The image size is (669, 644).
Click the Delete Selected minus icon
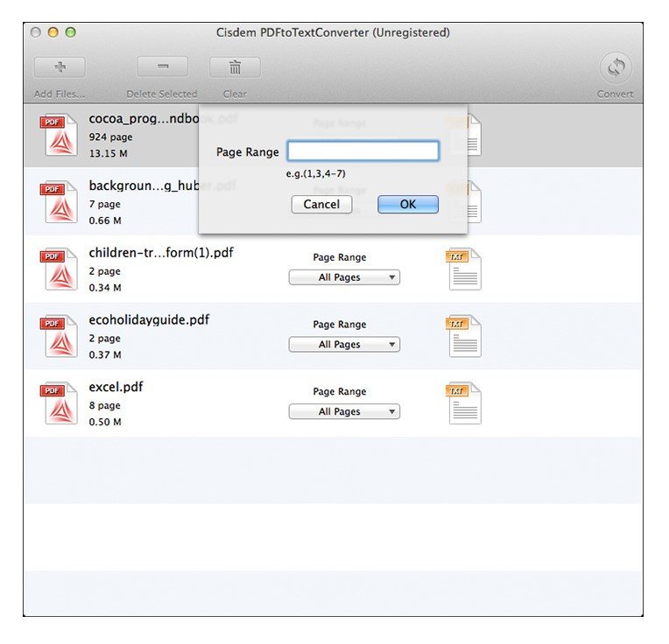(x=163, y=66)
